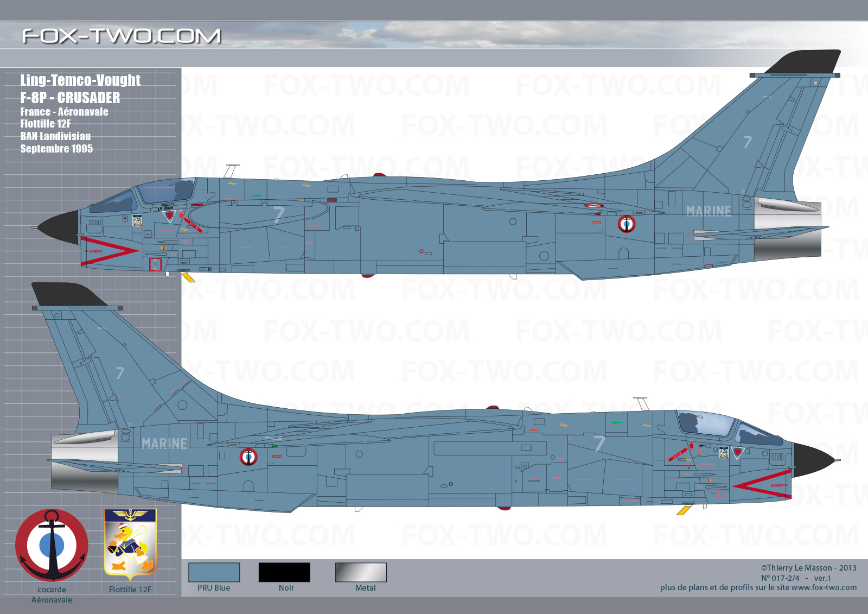Click the 'F-8P - CRUSADER' heading
Screen dimensions: 868x614
(70, 98)
